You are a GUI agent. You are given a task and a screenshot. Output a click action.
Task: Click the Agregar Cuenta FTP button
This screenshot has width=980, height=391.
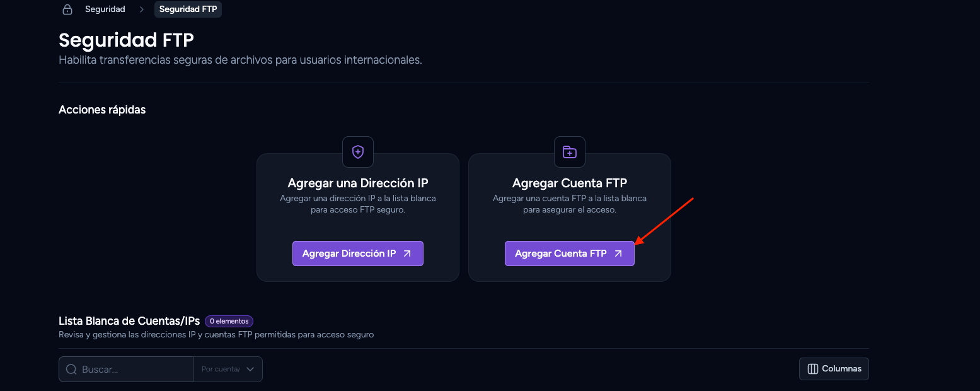570,254
